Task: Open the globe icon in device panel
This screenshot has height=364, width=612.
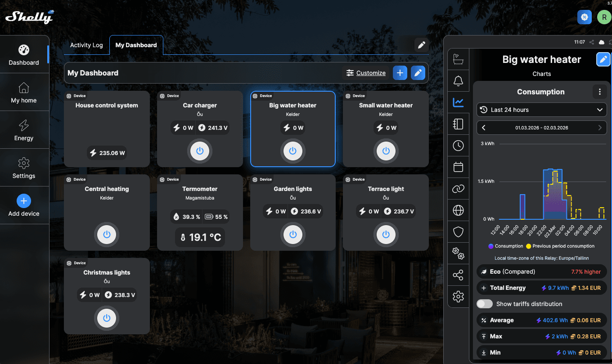Action: click(x=458, y=210)
